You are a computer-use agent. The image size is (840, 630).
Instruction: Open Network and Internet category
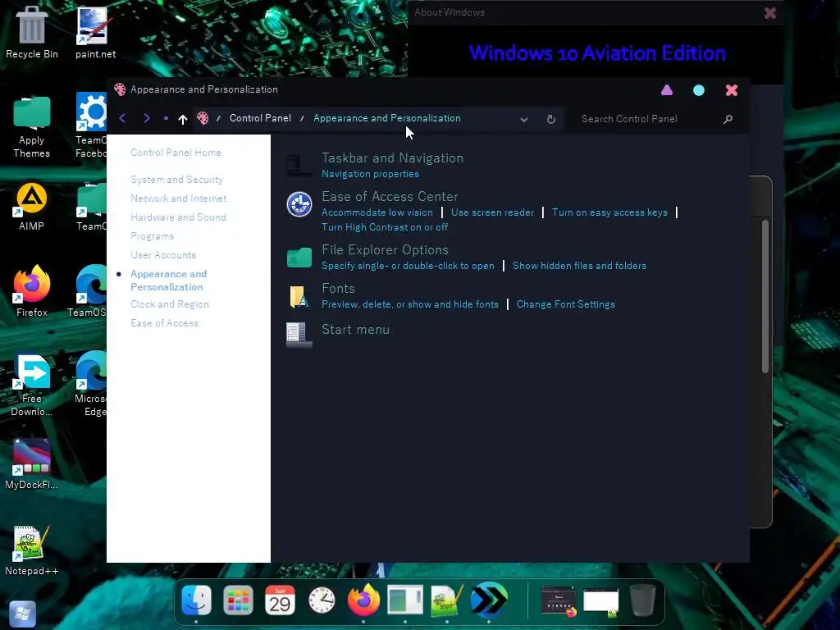pyautogui.click(x=178, y=199)
